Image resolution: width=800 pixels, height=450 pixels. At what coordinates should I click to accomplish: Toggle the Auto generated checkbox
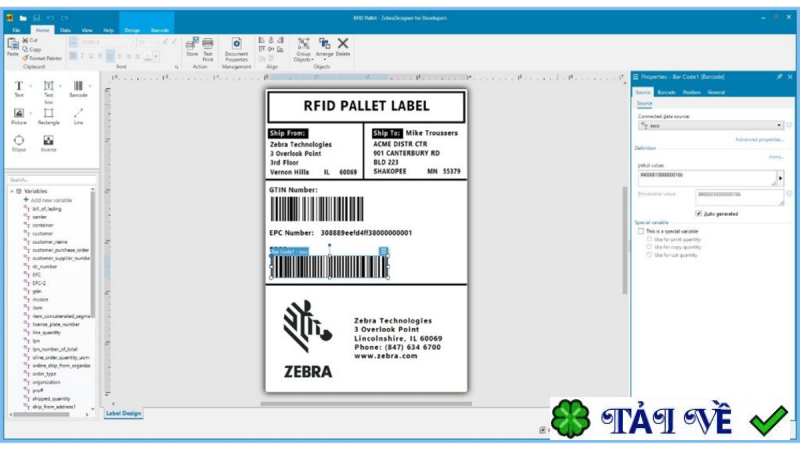(698, 213)
